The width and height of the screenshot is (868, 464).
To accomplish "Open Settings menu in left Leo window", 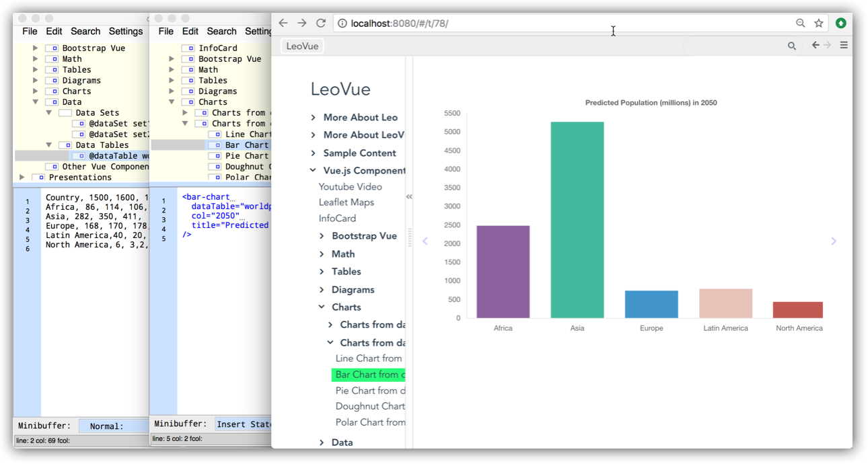I will pos(126,32).
